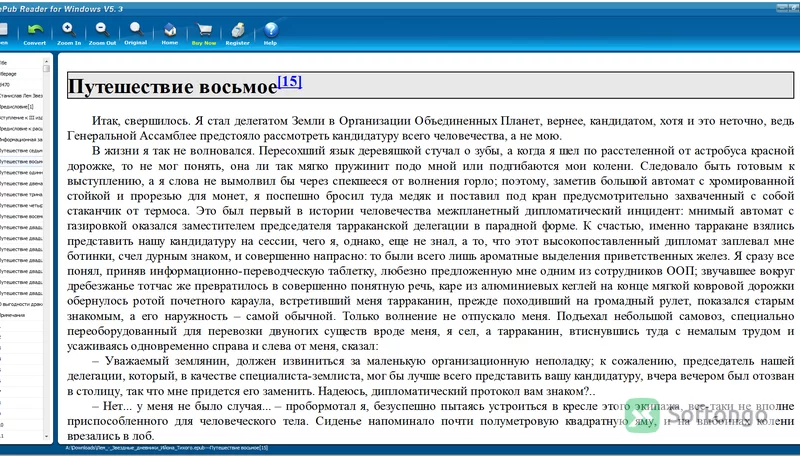Select 'Информационная заметка' entry in sidebar
800x456 pixels.
click(x=21, y=140)
